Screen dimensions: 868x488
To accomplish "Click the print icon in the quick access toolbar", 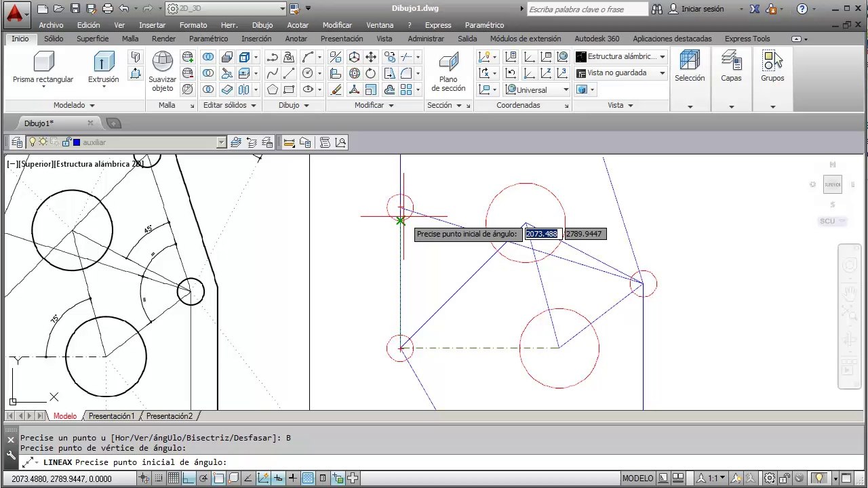I will click(x=107, y=9).
